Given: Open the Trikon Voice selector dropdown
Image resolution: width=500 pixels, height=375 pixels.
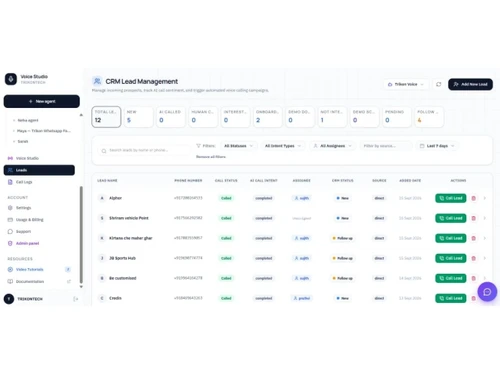Looking at the screenshot, I should click(x=406, y=84).
